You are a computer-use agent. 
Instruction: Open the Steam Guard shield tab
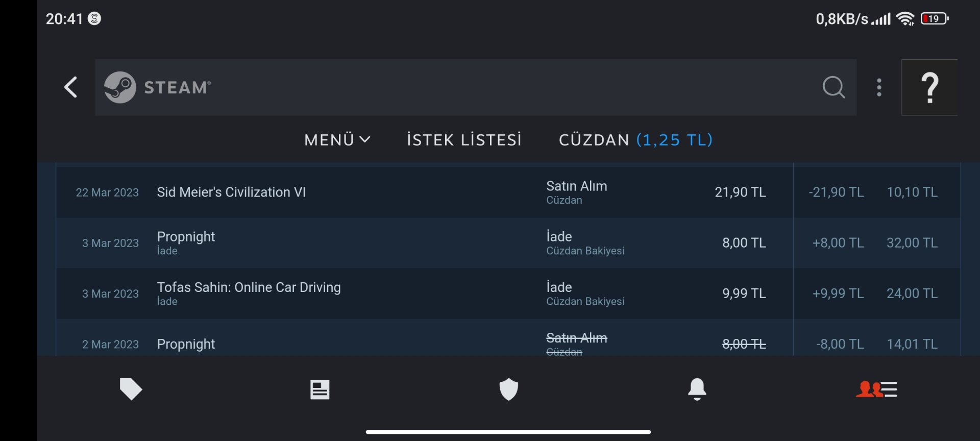pyautogui.click(x=508, y=389)
